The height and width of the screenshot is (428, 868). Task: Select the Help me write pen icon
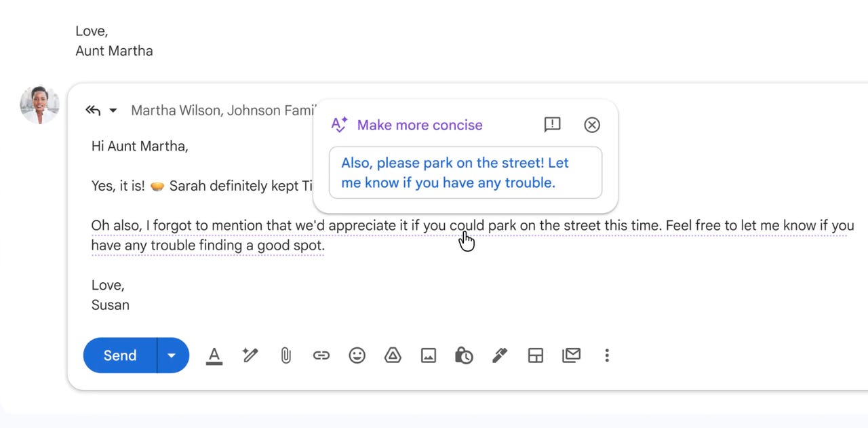[250, 355]
